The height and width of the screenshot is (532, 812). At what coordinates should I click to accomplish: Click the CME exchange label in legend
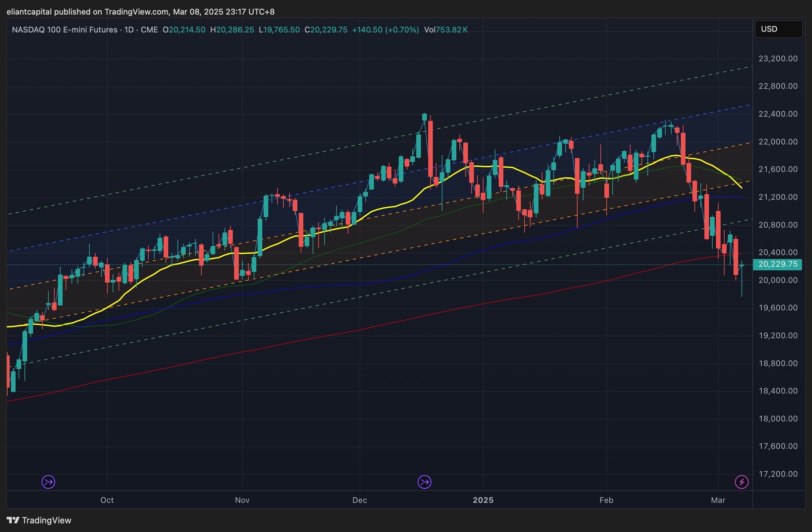tap(149, 30)
